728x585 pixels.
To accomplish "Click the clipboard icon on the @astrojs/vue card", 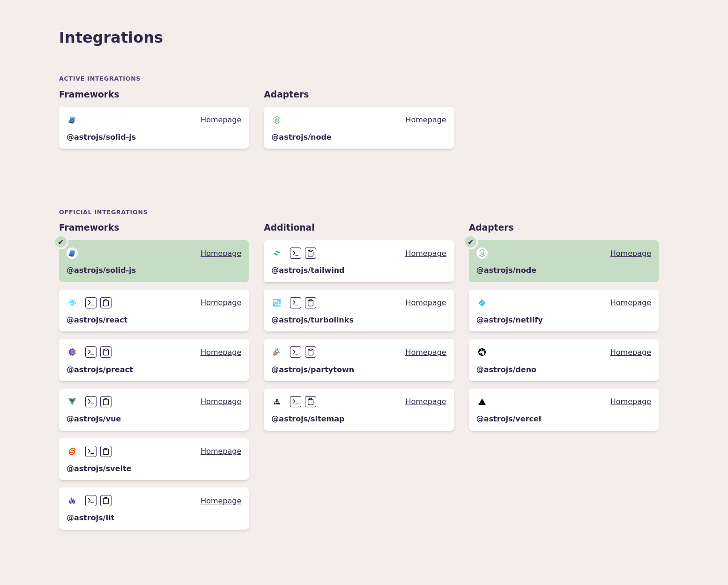I will point(106,402).
